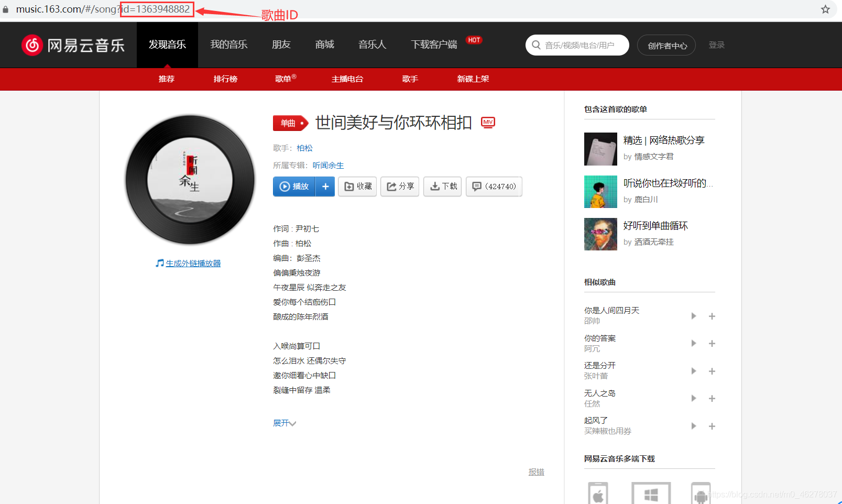This screenshot has width=842, height=504.
Task: Play the song 世间美好与你环环相扣
Action: [x=294, y=187]
